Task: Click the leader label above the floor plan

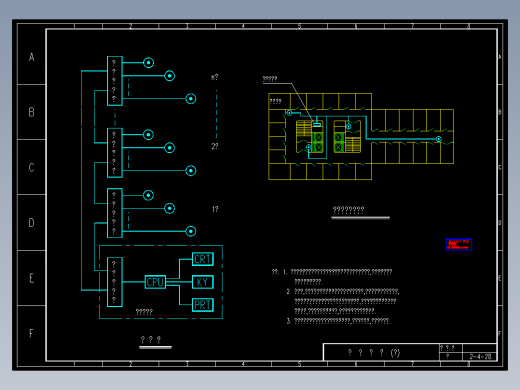Action: (270, 79)
